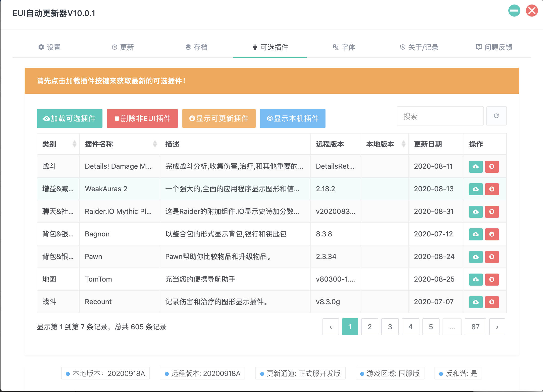Click the 反和谐: 是 status tag
This screenshot has height=392, width=543.
[458, 373]
